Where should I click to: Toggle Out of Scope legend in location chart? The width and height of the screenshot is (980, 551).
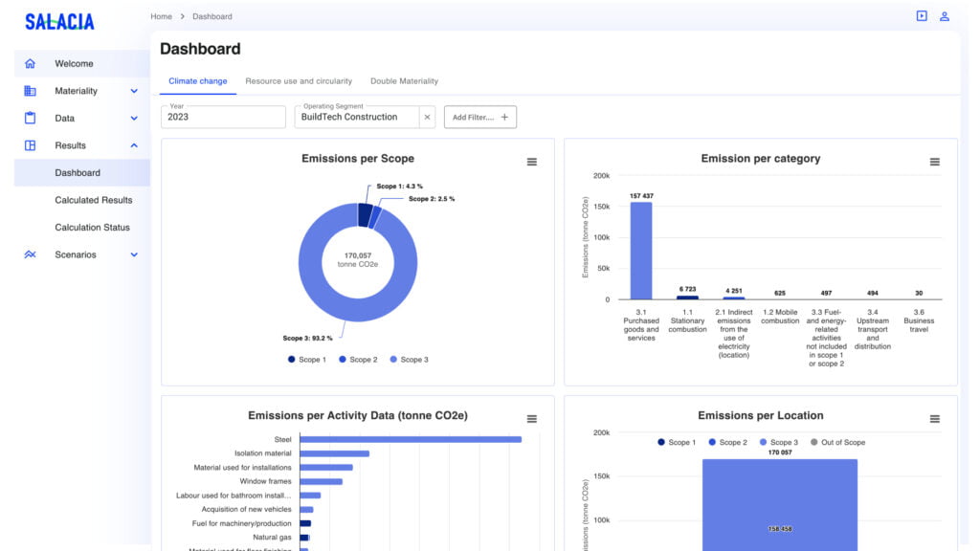837,443
